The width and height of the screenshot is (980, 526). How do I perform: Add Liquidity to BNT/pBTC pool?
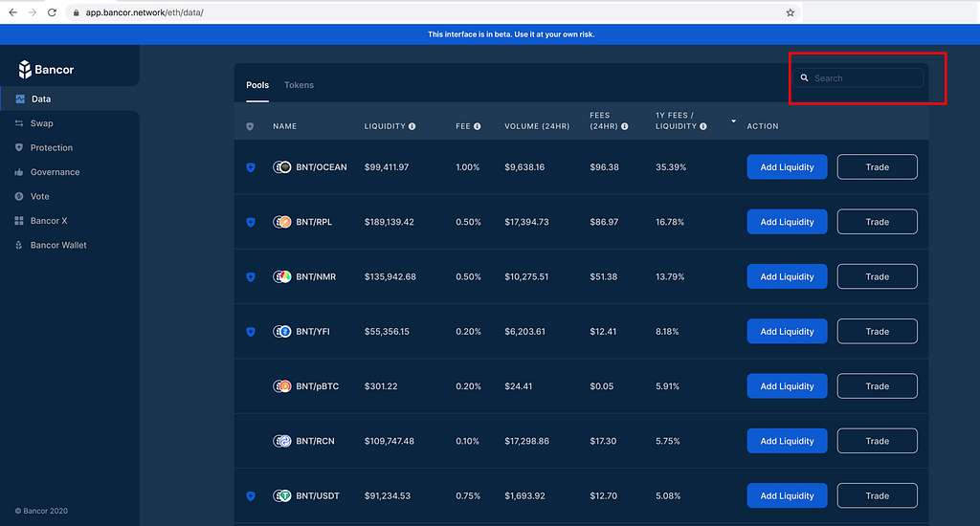pos(787,386)
